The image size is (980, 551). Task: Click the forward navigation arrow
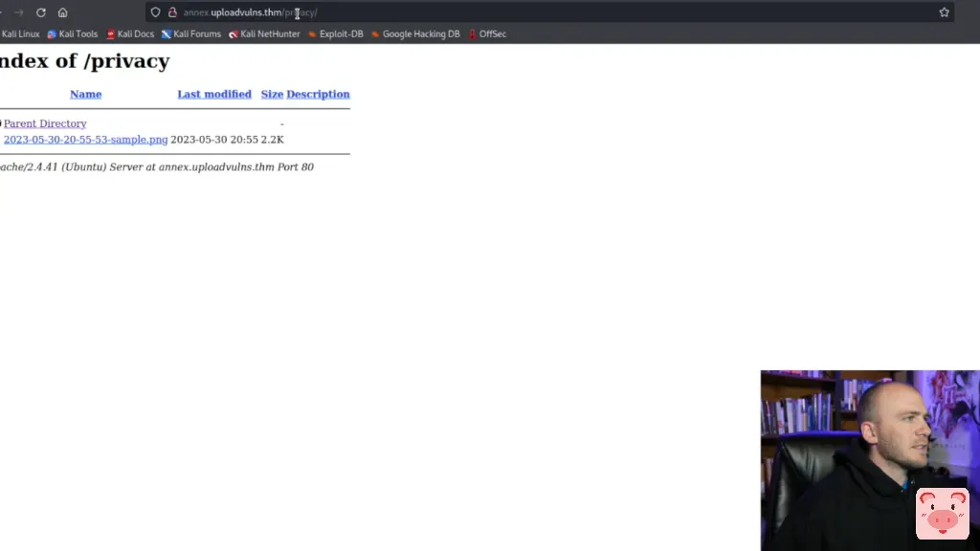[x=19, y=12]
